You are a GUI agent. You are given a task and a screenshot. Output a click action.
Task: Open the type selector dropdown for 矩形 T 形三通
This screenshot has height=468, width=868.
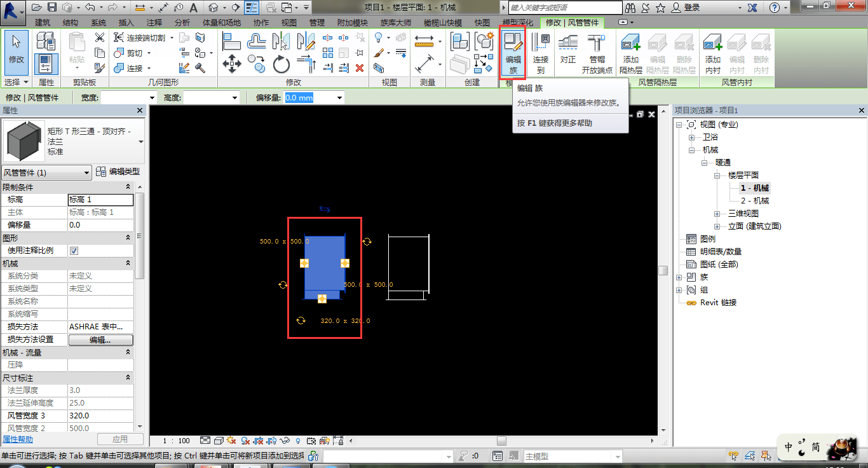[140, 142]
